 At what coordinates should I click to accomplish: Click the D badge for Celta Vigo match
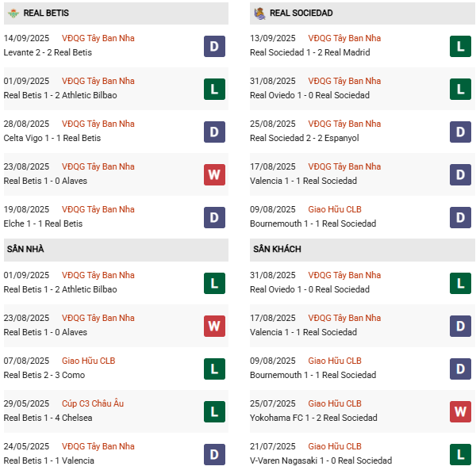coord(214,132)
